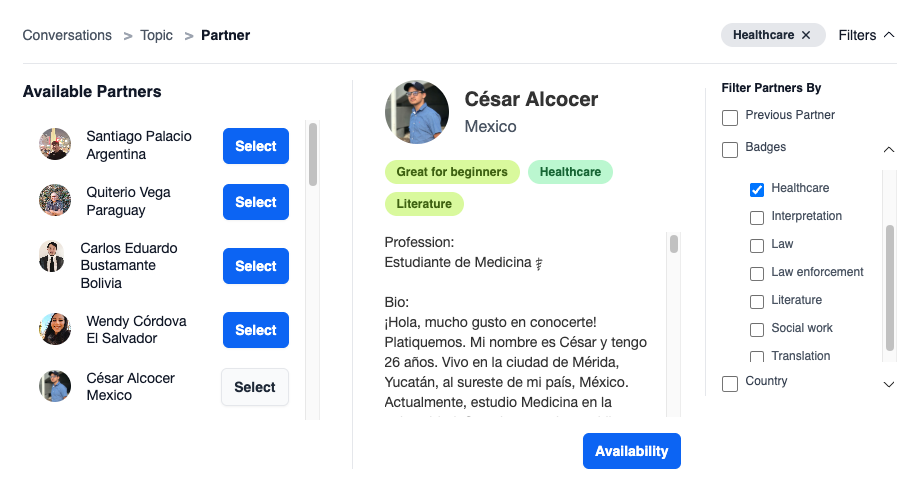
Task: Uncheck the Healthcare badge checkbox
Action: coord(757,189)
